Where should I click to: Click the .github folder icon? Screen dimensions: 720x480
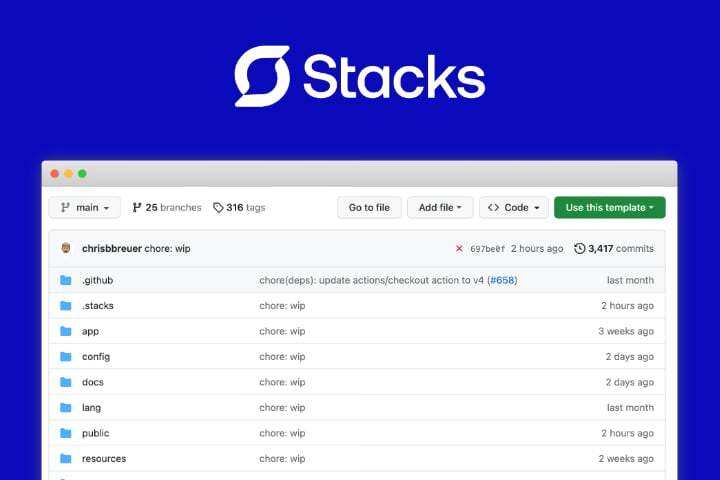(66, 280)
